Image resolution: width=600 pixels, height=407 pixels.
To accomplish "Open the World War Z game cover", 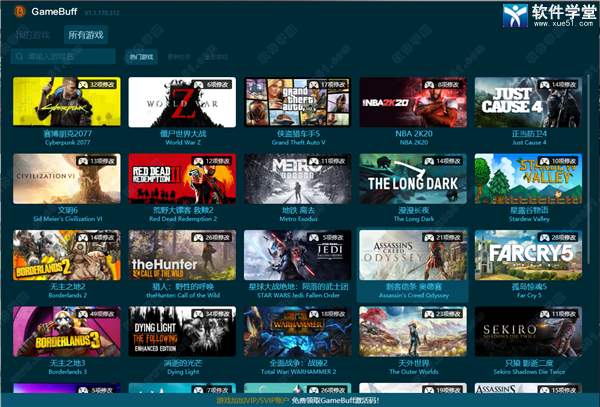I will (182, 102).
